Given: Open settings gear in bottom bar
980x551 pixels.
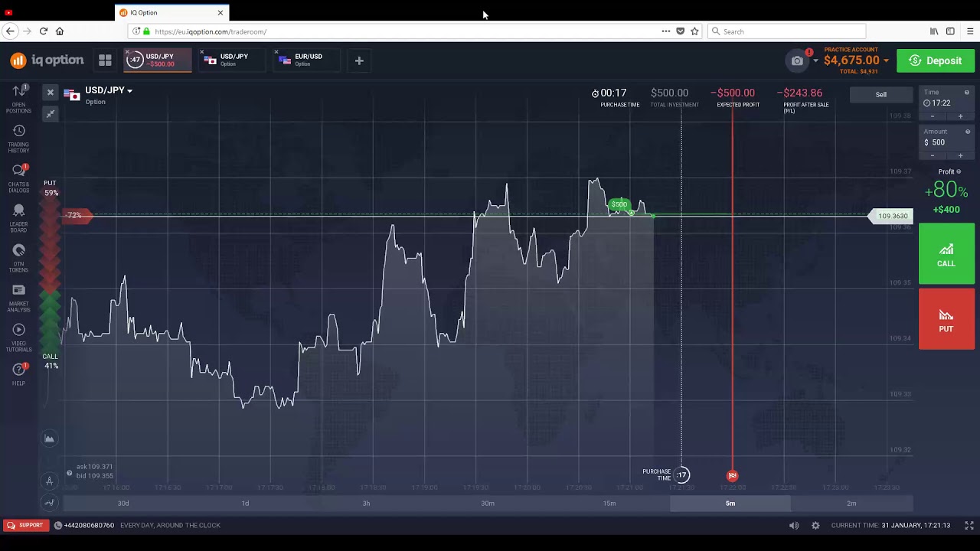Looking at the screenshot, I should pos(815,525).
